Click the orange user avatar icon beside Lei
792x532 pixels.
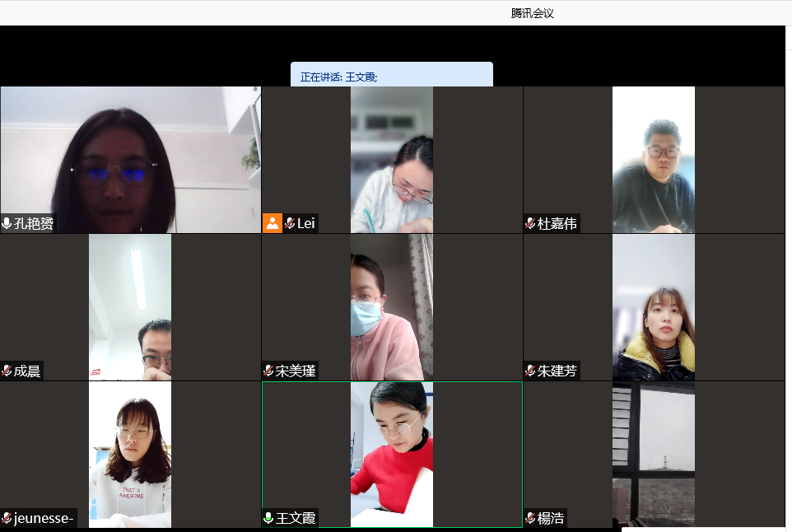click(x=273, y=223)
